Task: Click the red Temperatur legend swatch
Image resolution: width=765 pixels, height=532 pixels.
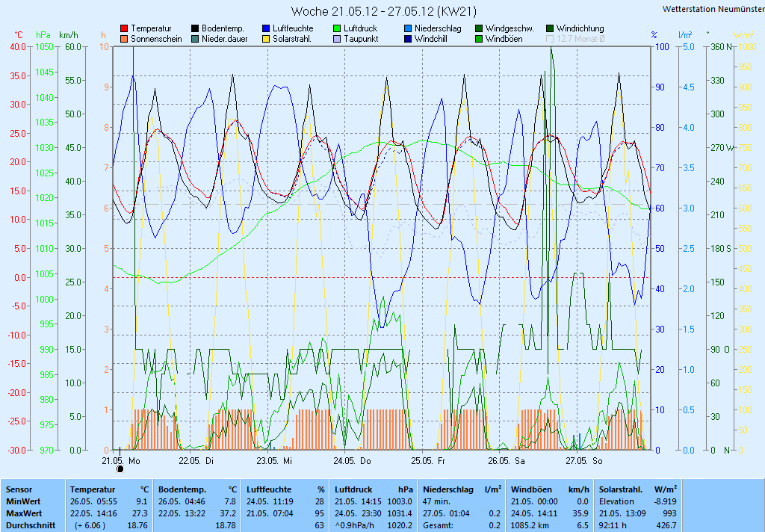Action: 124,28
